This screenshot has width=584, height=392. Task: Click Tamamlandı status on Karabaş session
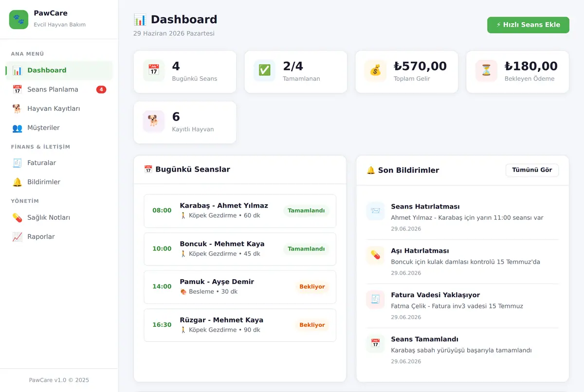pos(306,211)
